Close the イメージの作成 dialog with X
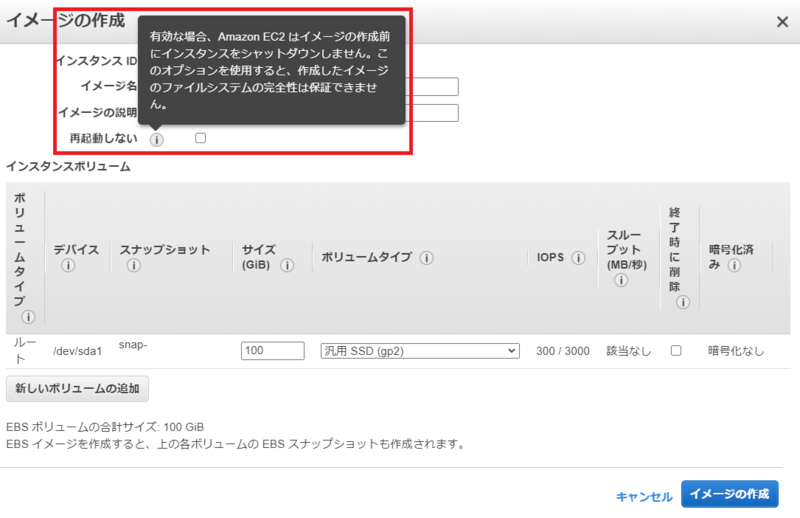 [x=782, y=22]
